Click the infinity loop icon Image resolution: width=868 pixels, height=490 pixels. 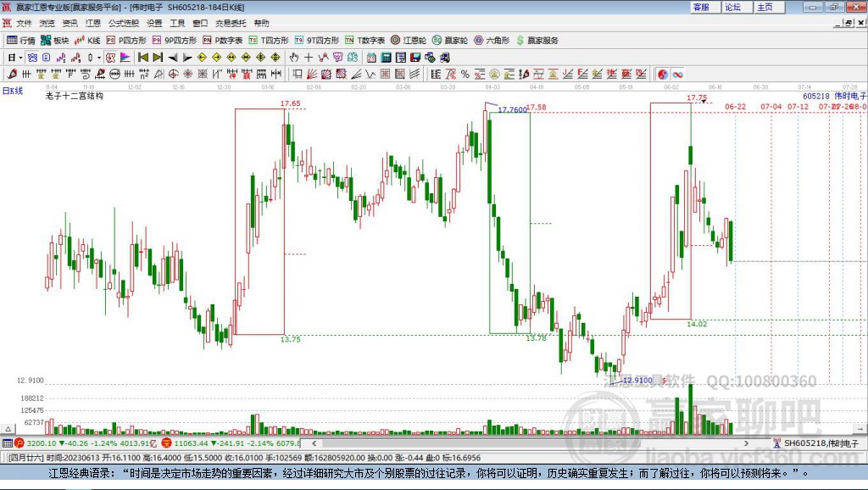[x=677, y=75]
